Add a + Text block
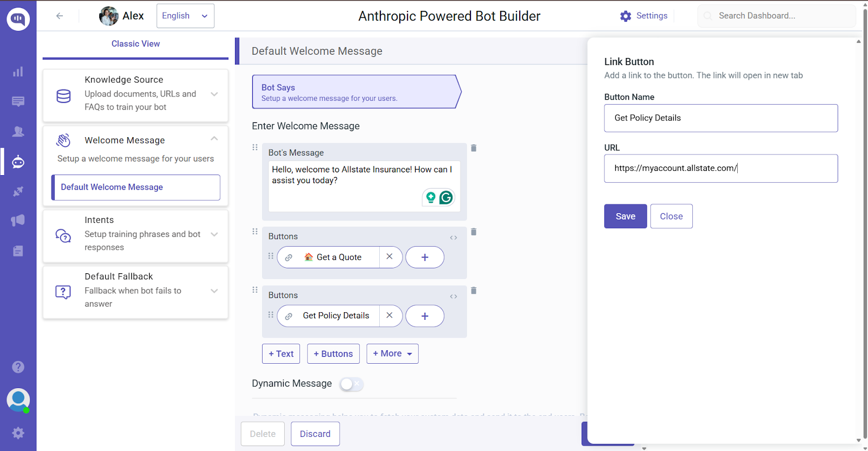This screenshot has width=868, height=451. pos(281,353)
